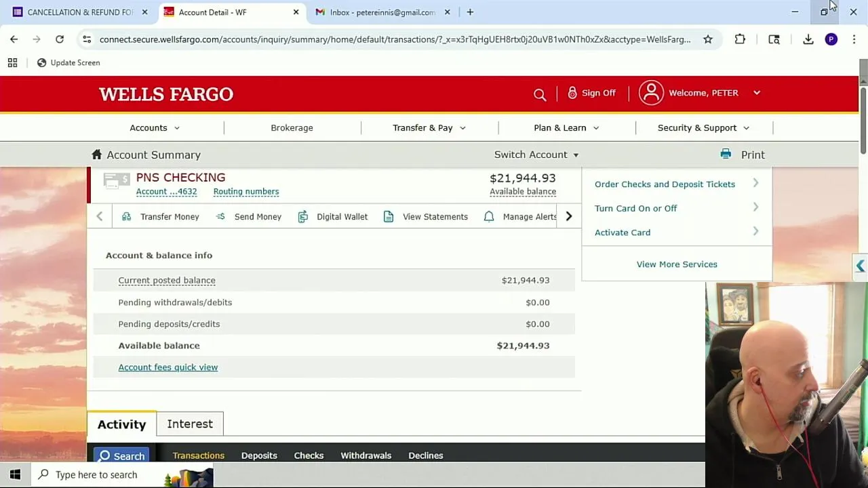Open Account fees quick view link
Image resolution: width=868 pixels, height=488 pixels.
pos(168,367)
